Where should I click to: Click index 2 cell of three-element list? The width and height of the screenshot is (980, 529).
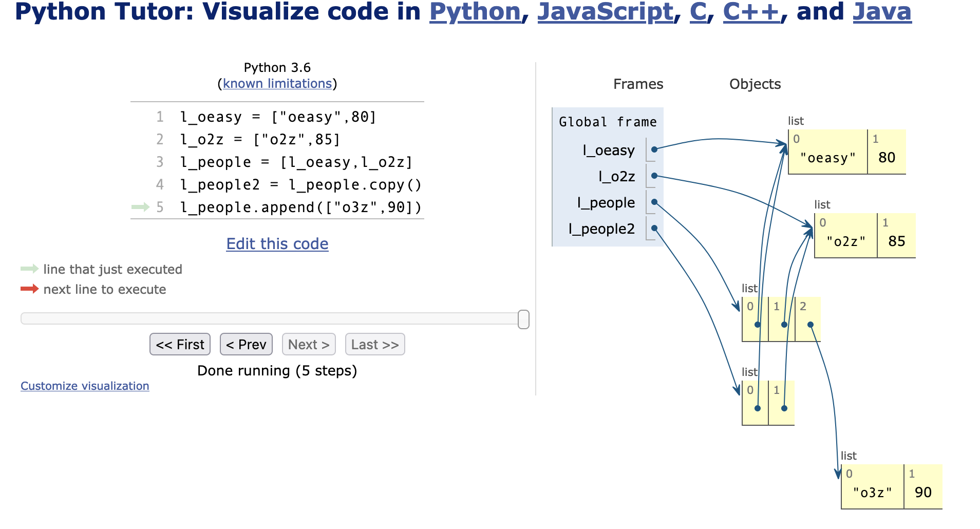click(x=807, y=319)
